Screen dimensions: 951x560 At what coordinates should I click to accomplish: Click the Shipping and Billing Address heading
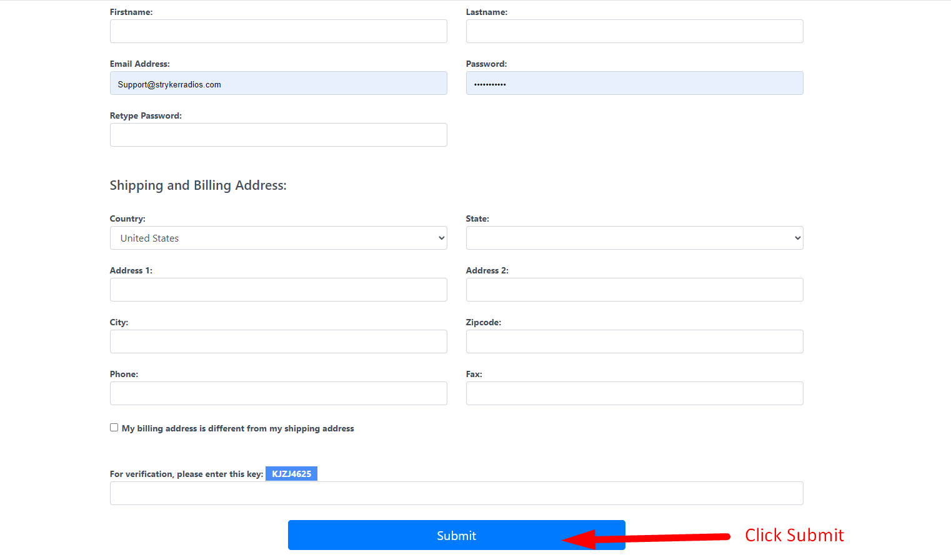point(198,185)
